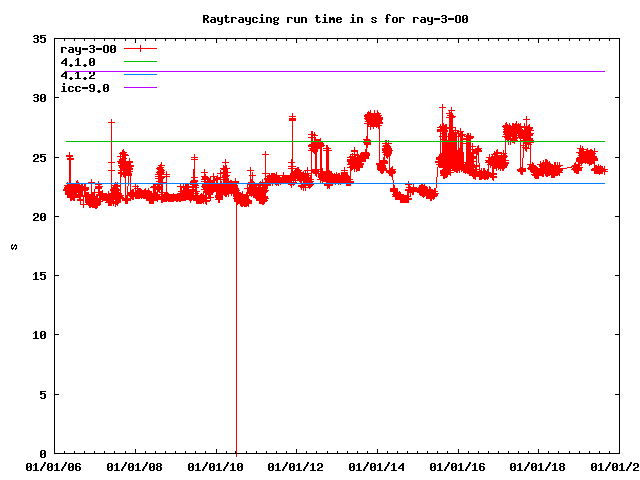Click the 01/01/12 x-axis date label

pyautogui.click(x=297, y=467)
